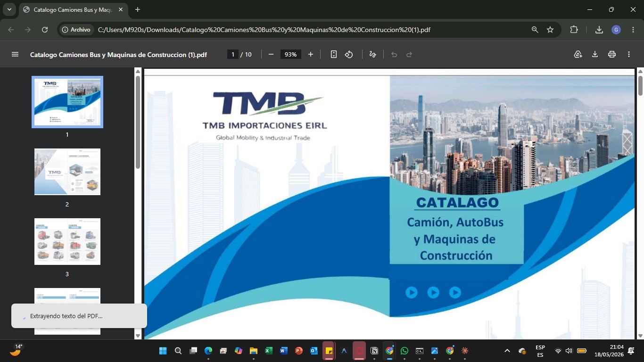This screenshot has height=362, width=644.
Task: Click the third play button in the catalog
Action: [x=455, y=293]
